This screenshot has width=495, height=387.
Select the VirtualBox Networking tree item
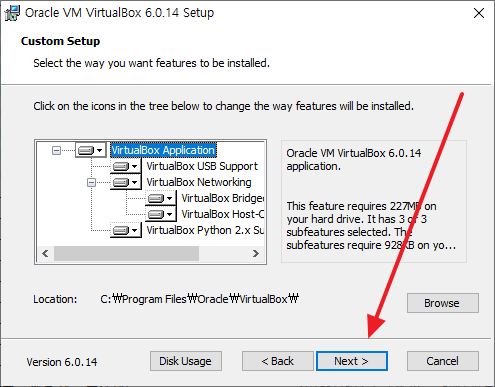[x=199, y=182]
